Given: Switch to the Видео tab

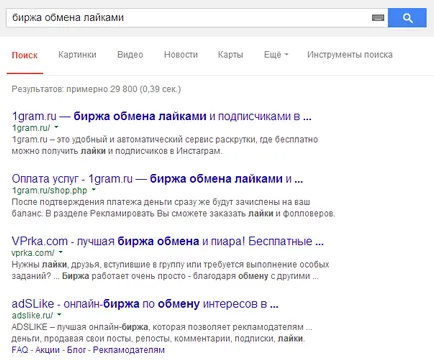Looking at the screenshot, I should [x=130, y=55].
